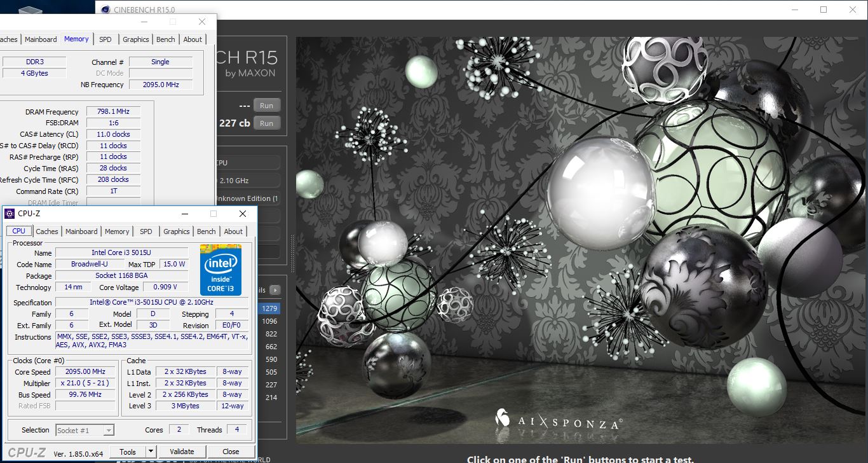This screenshot has height=463, width=868.
Task: Select ranking score 822 in Cinebench list
Action: (271, 334)
